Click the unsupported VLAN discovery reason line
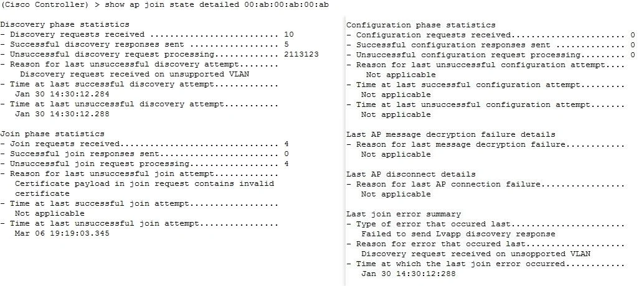This screenshot has width=644, height=286. [x=135, y=74]
